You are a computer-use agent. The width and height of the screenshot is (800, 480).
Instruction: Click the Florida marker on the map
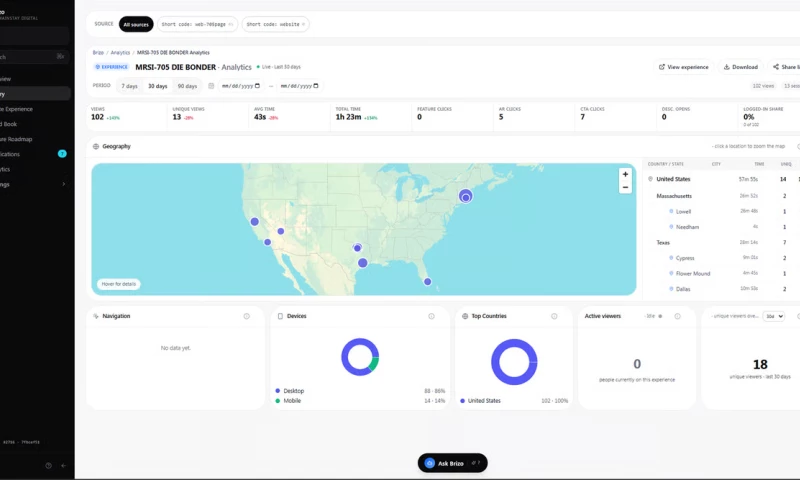click(428, 282)
